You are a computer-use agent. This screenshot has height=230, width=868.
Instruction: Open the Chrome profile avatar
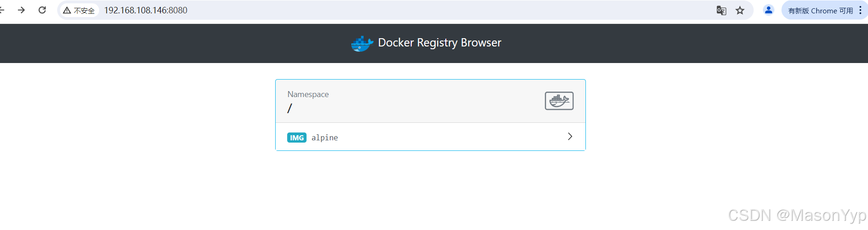pos(768,10)
